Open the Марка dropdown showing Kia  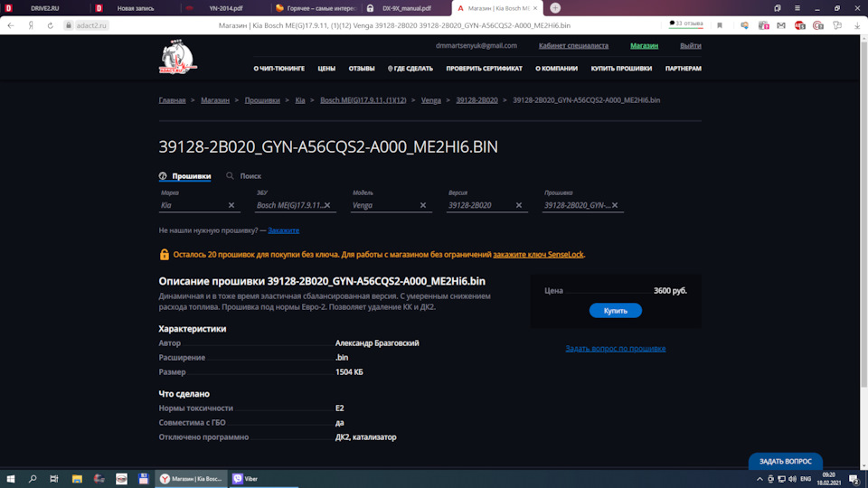click(199, 205)
